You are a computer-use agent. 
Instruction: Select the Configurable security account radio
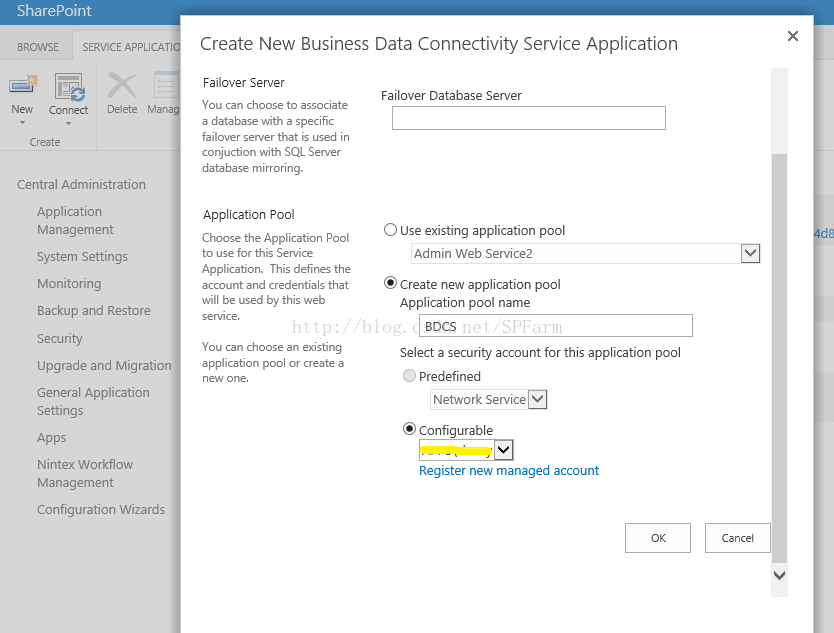[409, 429]
